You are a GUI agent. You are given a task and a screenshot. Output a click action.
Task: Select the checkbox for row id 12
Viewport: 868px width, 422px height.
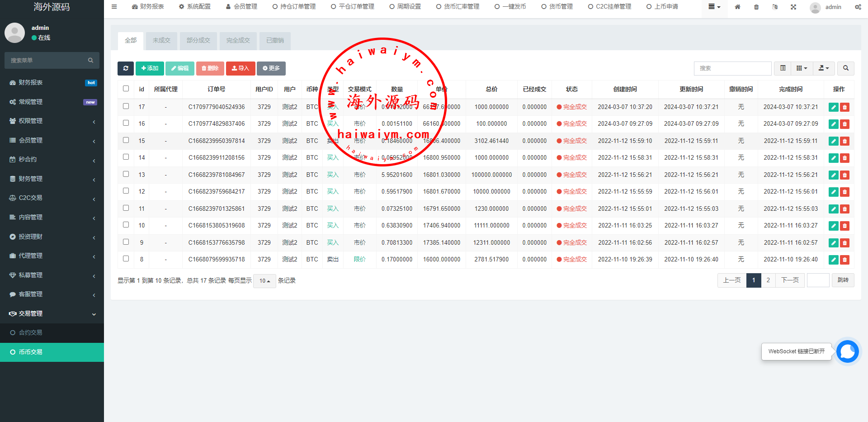[x=126, y=191]
